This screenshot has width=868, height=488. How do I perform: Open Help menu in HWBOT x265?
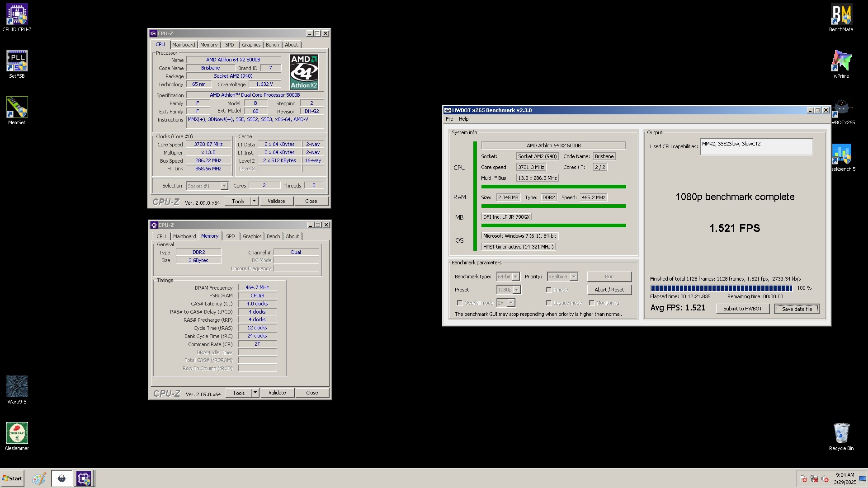click(464, 119)
